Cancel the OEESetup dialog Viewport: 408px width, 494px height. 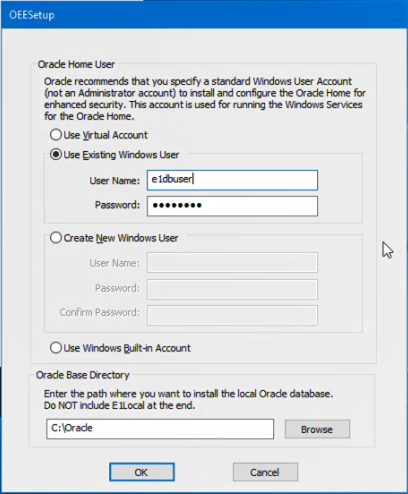pyautogui.click(x=265, y=472)
